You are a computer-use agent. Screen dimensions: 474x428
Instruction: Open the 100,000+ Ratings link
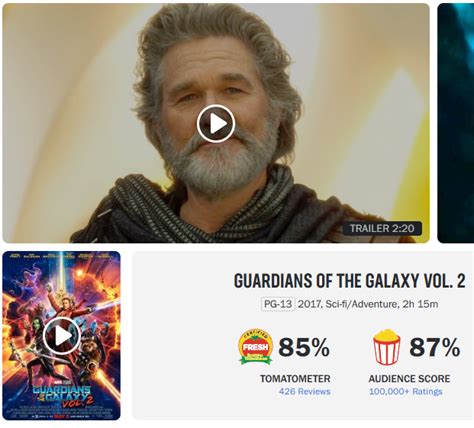(405, 391)
